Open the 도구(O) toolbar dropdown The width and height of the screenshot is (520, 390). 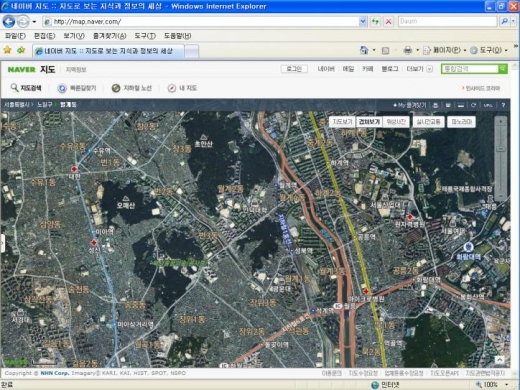point(489,50)
